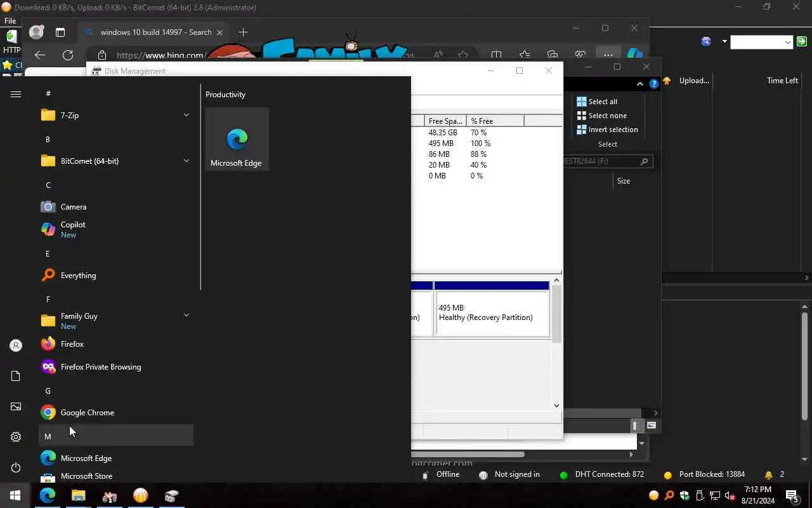Open Microsoft Edge in the Start app list

[x=116, y=458]
